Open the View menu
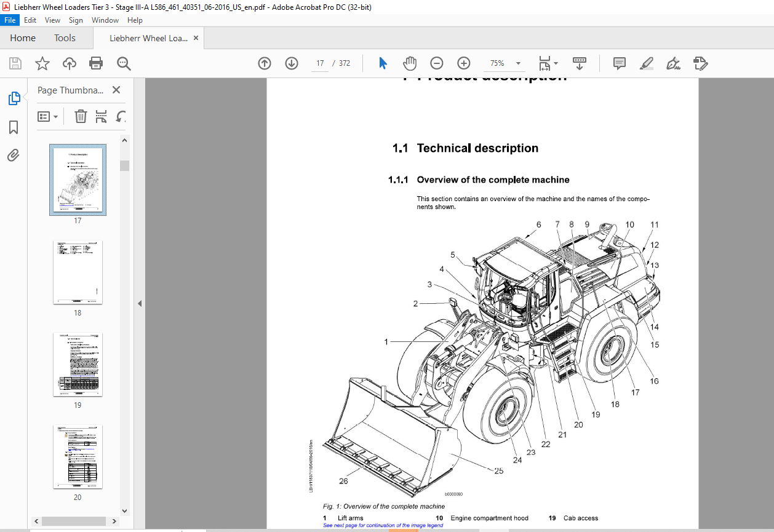The height and width of the screenshot is (532, 774). pos(53,20)
